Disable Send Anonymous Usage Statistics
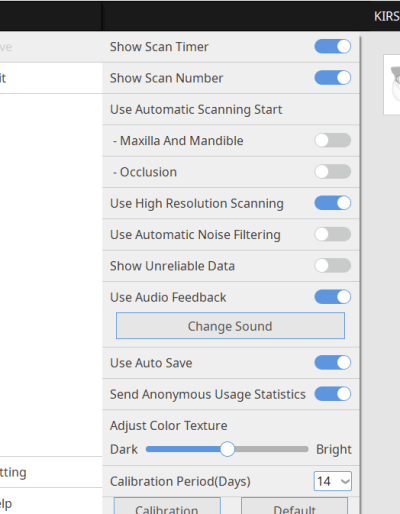Screen dimensions: 400x514 pos(332,394)
